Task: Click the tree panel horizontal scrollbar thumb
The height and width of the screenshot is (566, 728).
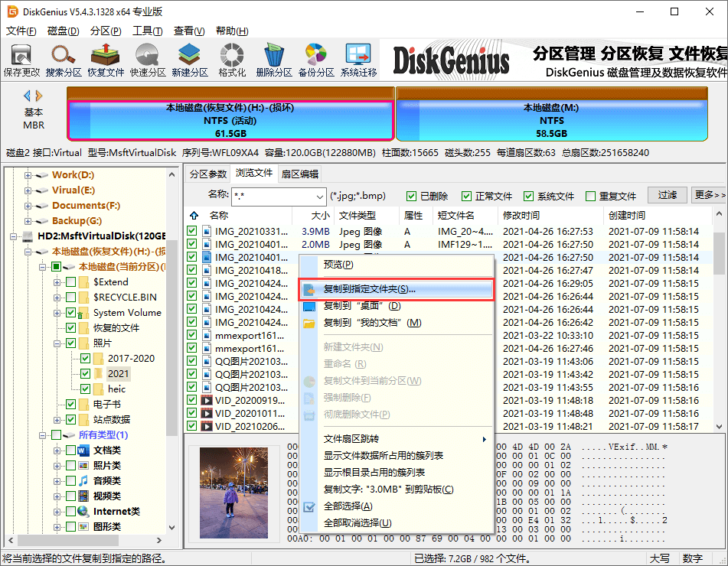Action: click(68, 541)
